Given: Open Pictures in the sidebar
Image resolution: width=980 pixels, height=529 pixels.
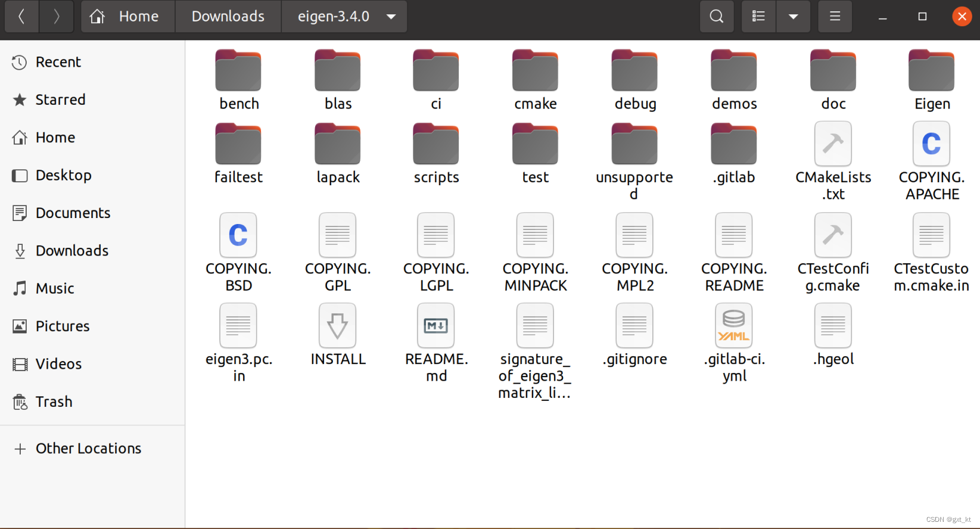Looking at the screenshot, I should (92, 326).
